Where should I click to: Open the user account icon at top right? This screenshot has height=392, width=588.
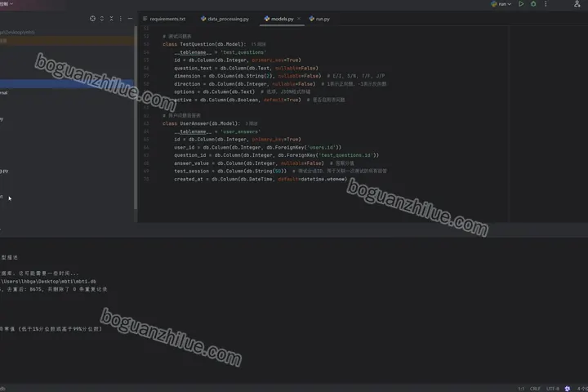[577, 4]
